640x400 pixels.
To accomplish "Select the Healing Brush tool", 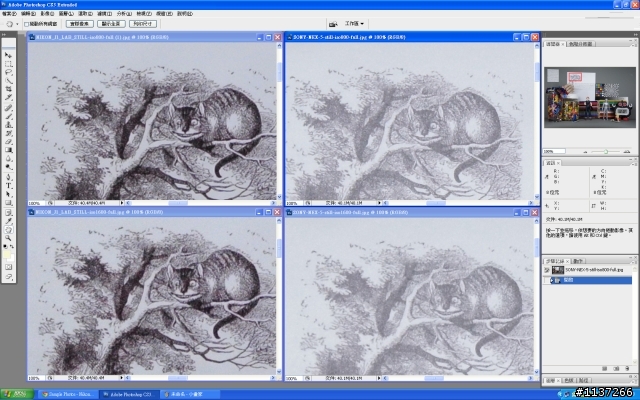I will (8, 108).
